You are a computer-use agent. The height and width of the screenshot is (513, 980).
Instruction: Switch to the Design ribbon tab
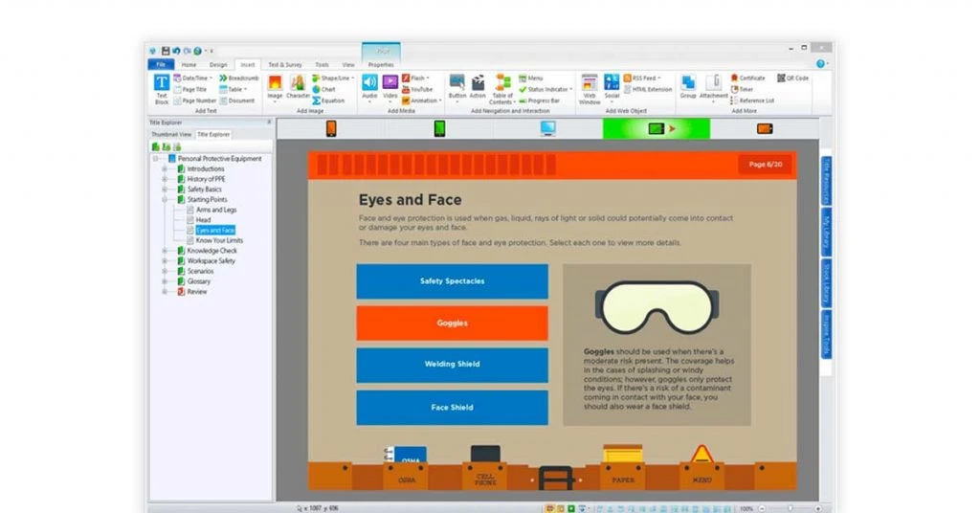click(x=218, y=64)
